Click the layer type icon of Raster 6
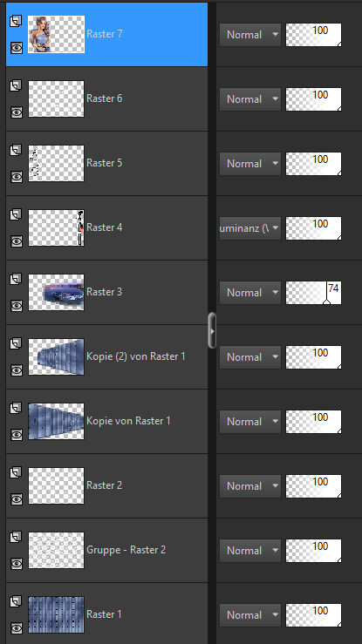The height and width of the screenshot is (644, 362). (15, 85)
